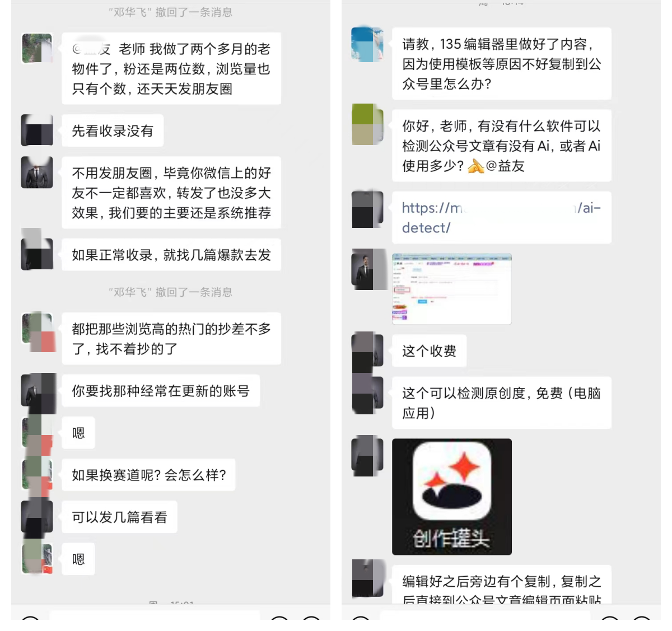Select message '如果正常收录，就找几篇爆款去发'

tap(171, 255)
